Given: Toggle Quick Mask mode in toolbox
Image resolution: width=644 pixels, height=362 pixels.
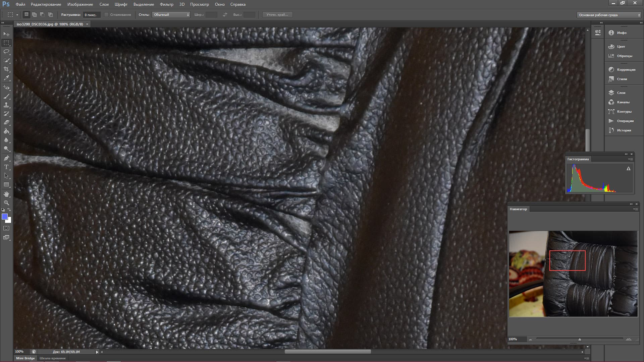Looking at the screenshot, I should click(6, 228).
